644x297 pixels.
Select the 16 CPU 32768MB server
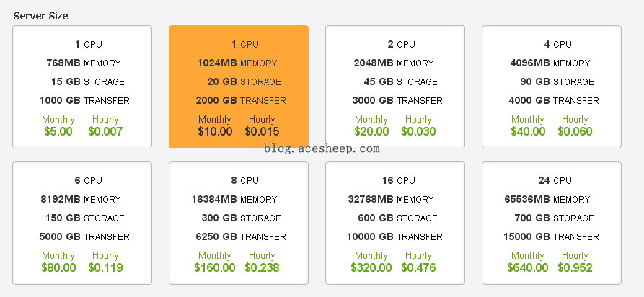point(395,223)
